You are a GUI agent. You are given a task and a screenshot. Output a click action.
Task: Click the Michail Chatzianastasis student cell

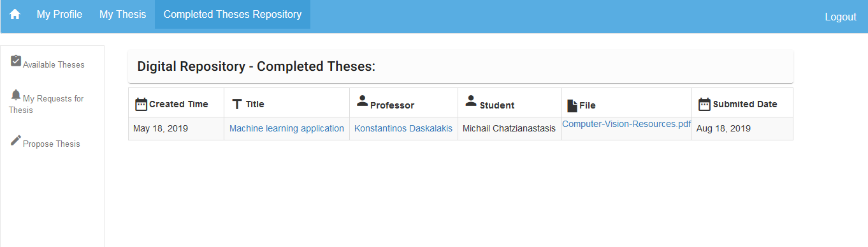[x=509, y=128]
